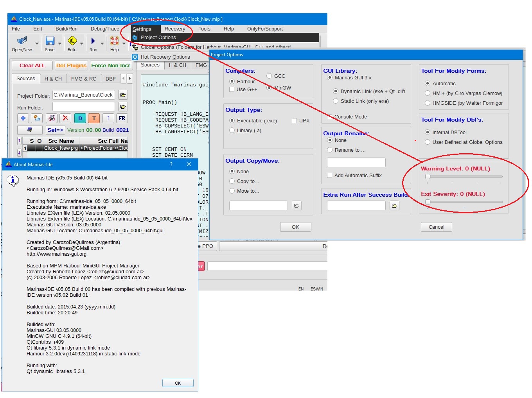
Task: Click the Open/New folder icon in toolbar
Action: coord(22,41)
